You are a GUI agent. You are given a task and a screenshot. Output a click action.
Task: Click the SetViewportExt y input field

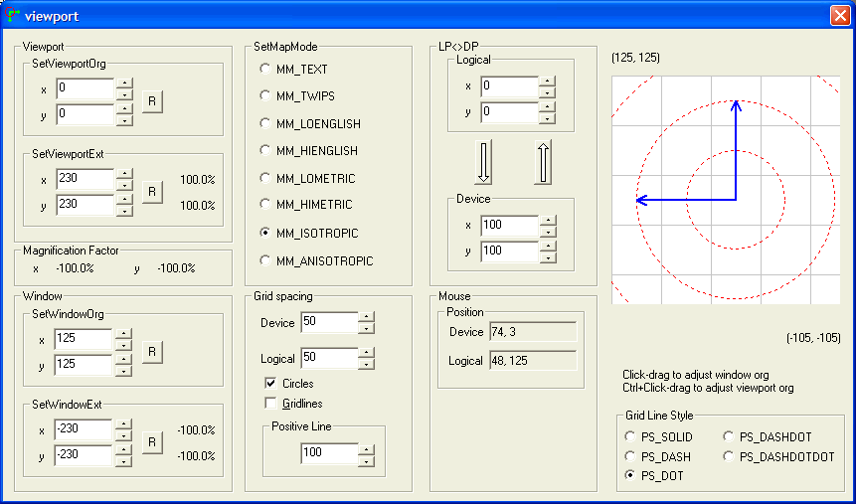tap(86, 205)
